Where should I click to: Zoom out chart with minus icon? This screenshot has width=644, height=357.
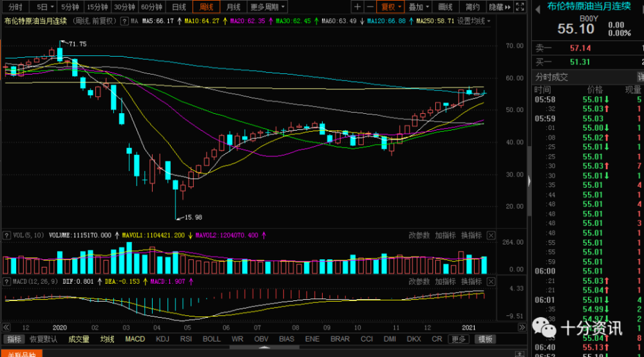point(370,7)
